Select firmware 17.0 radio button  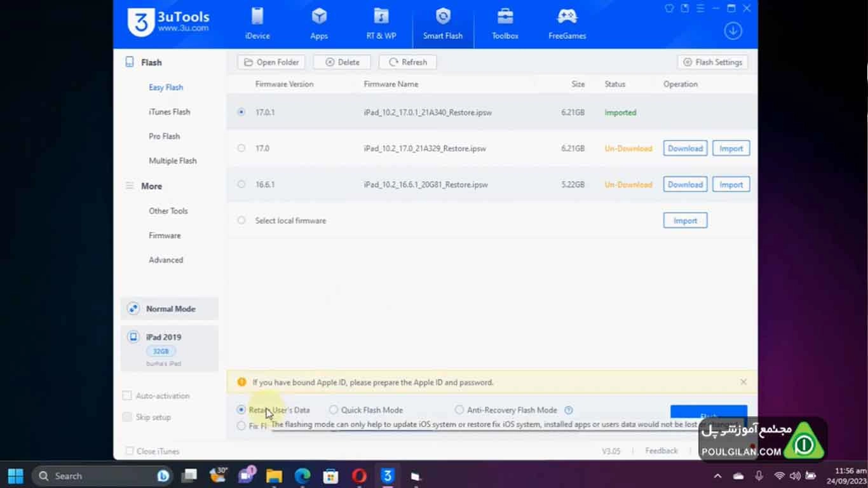241,148
